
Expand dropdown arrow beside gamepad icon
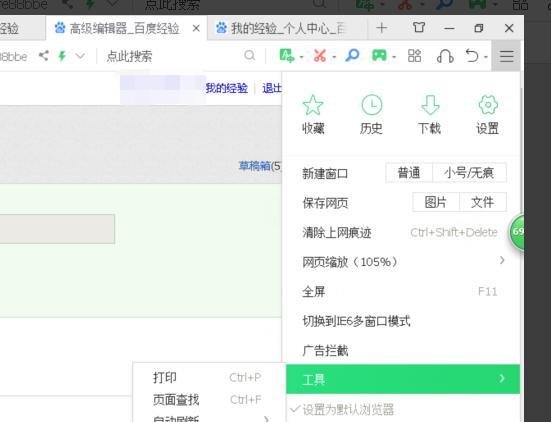point(394,57)
